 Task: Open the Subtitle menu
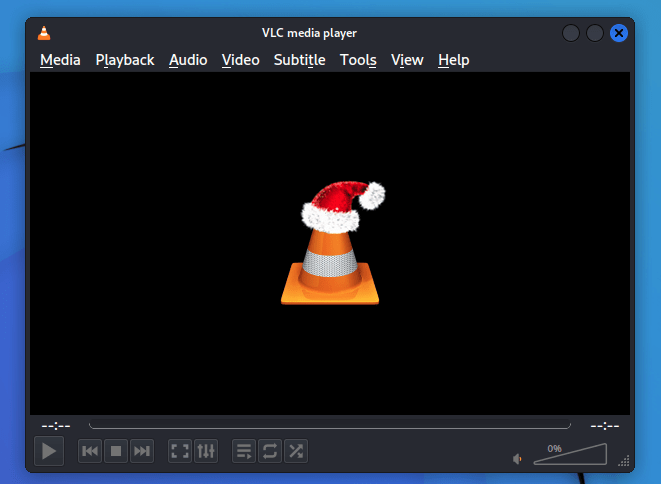point(299,60)
